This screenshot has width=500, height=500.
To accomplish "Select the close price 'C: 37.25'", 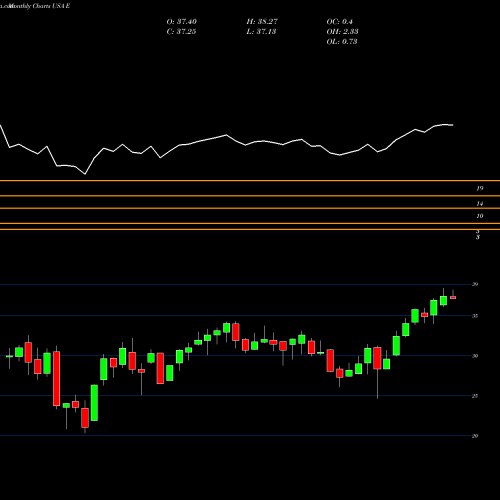I will 181,32.
